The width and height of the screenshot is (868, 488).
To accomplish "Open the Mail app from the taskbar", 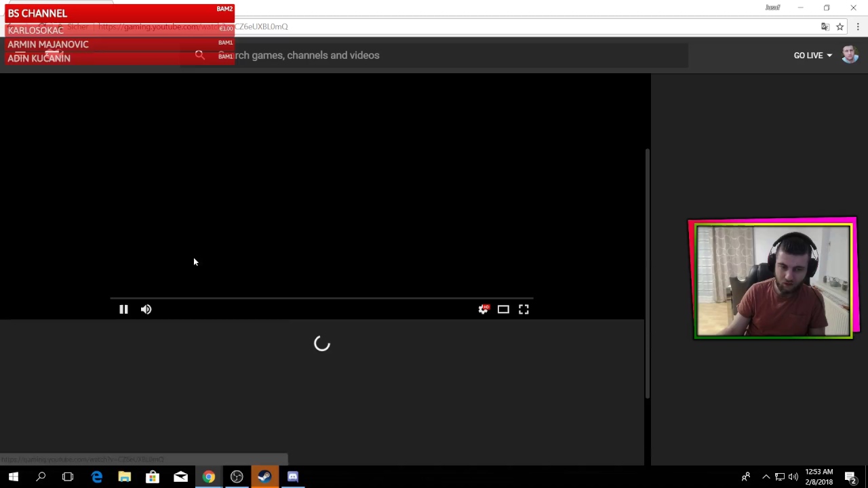I will coord(180,477).
